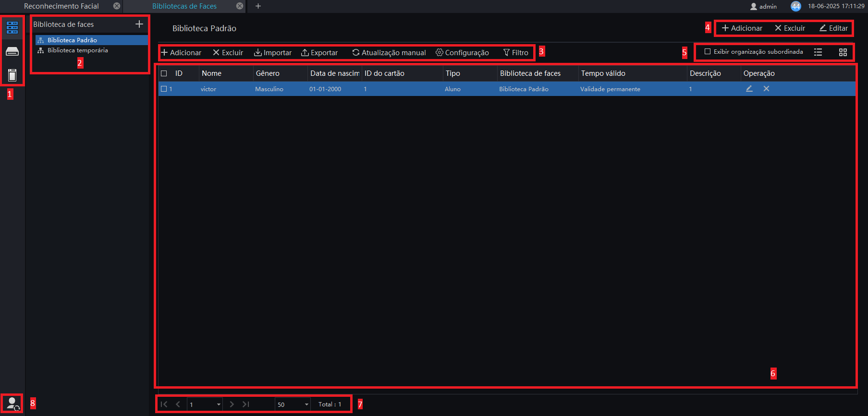Click Excluir in the person toolbar
This screenshot has height=416, width=868.
(228, 52)
